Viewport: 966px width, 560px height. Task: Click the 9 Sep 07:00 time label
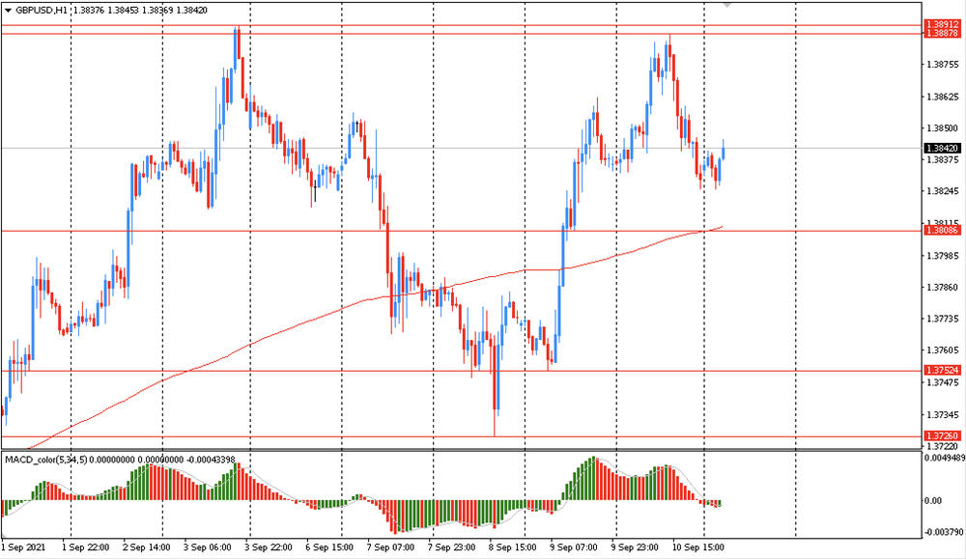pos(574,547)
